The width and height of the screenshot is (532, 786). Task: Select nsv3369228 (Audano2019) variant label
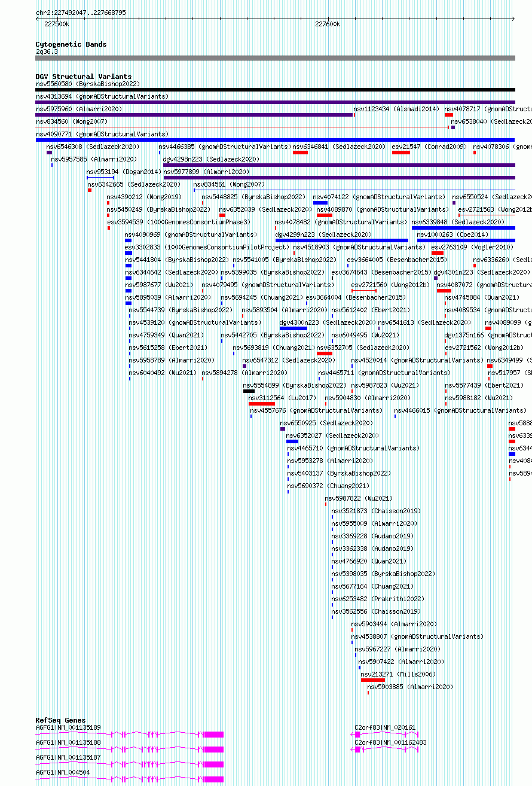(x=373, y=536)
